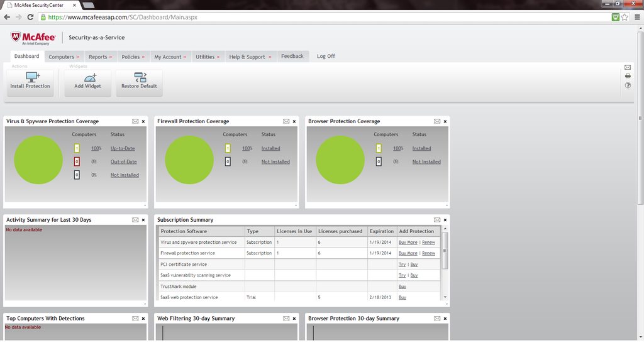Open the Feedback tab
Viewport: 644px width, 350px height.
[292, 56]
